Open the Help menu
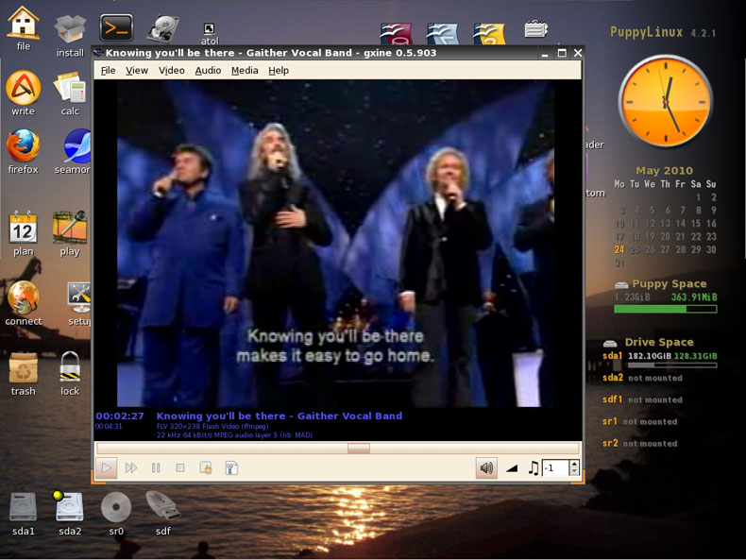 [x=279, y=71]
